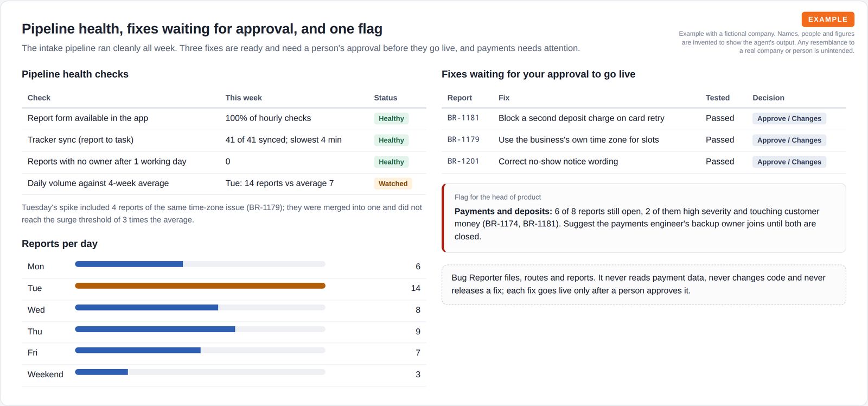The height and width of the screenshot is (406, 868).
Task: Click Passed in the BR-1201 row
Action: (x=720, y=161)
